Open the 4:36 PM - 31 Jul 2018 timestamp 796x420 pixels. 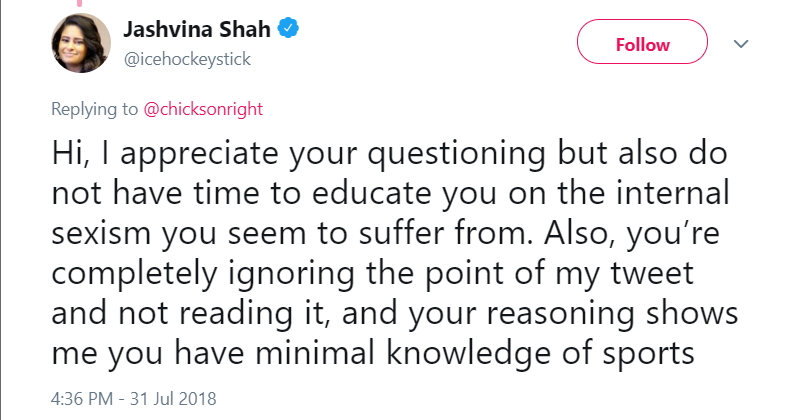134,399
